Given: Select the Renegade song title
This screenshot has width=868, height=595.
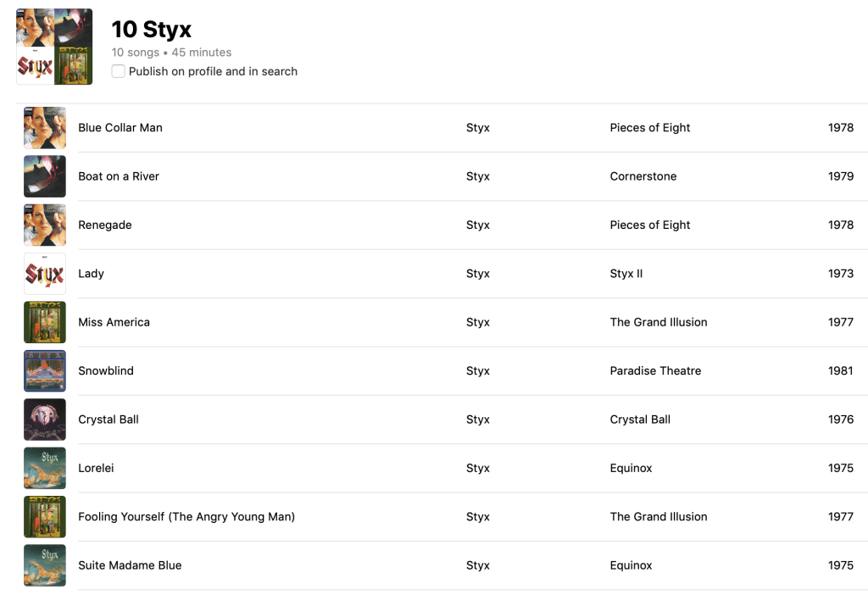Looking at the screenshot, I should [x=105, y=225].
